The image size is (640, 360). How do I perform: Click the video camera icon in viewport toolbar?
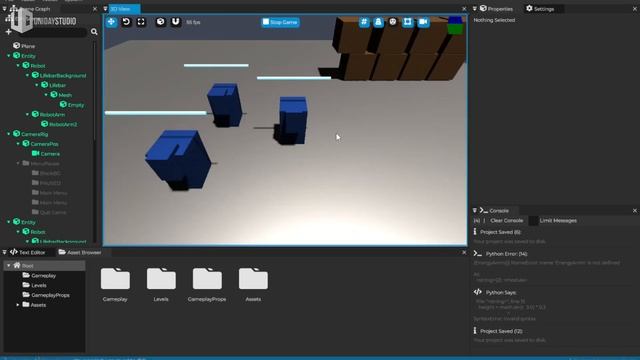423,22
